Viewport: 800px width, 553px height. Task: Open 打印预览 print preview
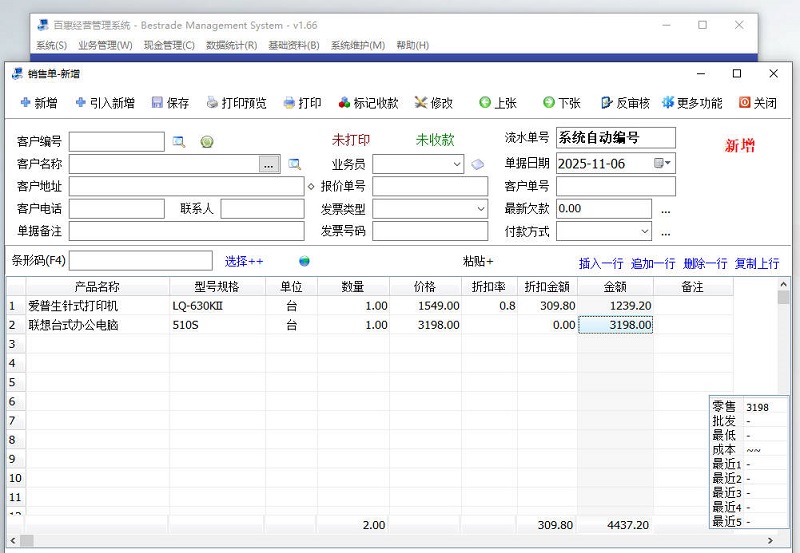237,103
